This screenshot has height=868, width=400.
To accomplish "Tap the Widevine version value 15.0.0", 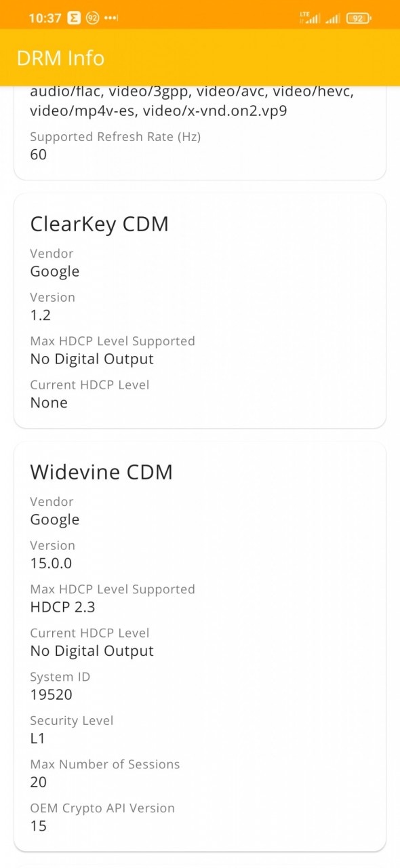I will click(x=51, y=564).
